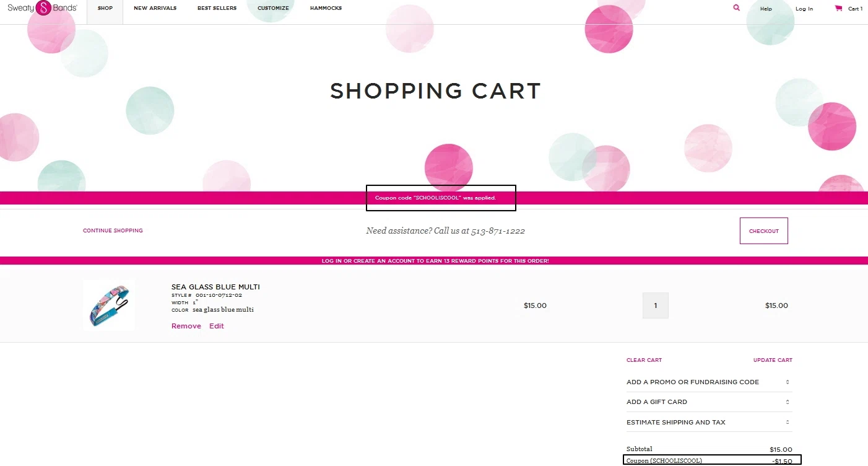Viewport: 868px width, 466px height.
Task: Open the SHOP menu
Action: pos(105,9)
